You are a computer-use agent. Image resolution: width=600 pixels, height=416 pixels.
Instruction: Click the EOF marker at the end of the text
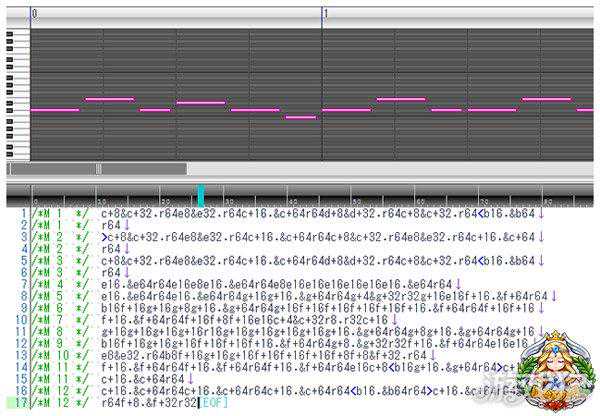tap(211, 401)
